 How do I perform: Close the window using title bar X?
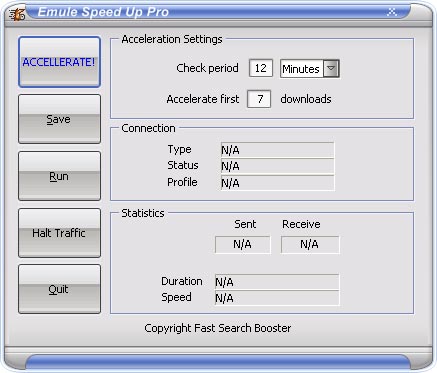coord(392,12)
